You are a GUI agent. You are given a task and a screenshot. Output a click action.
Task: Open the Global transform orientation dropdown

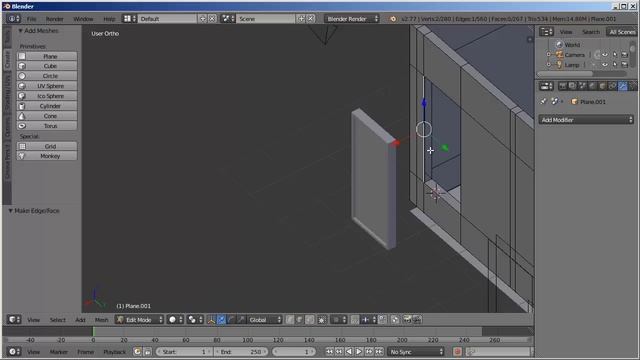[x=265, y=320]
